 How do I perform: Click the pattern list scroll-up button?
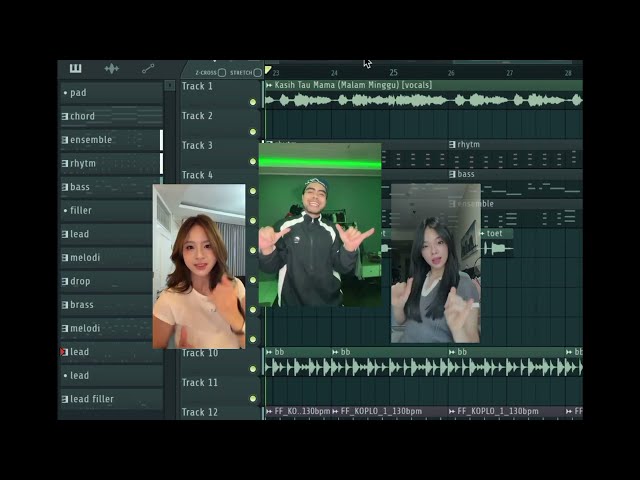click(x=169, y=85)
